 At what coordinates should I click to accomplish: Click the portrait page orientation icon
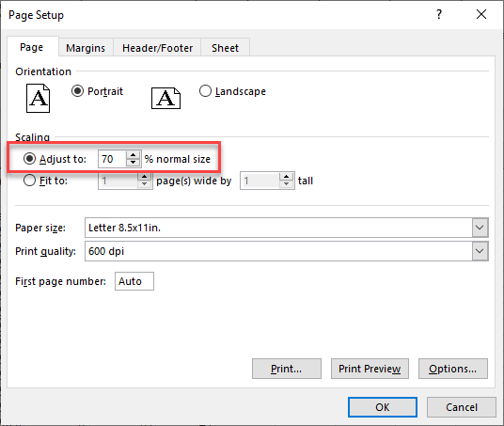(38, 99)
